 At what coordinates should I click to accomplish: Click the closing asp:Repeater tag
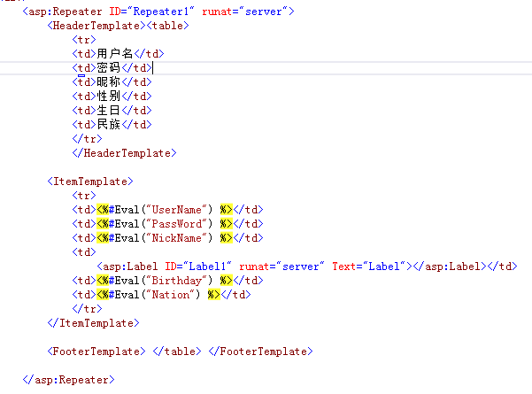coord(68,380)
